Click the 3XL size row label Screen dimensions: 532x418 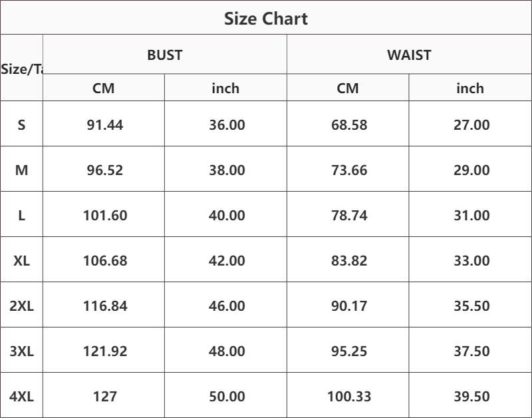pyautogui.click(x=21, y=351)
